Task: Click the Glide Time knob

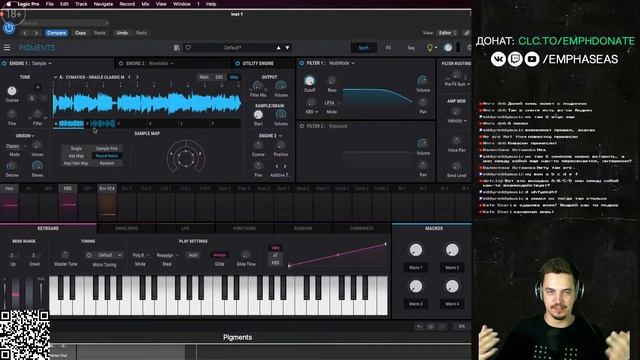Action: pos(245,255)
